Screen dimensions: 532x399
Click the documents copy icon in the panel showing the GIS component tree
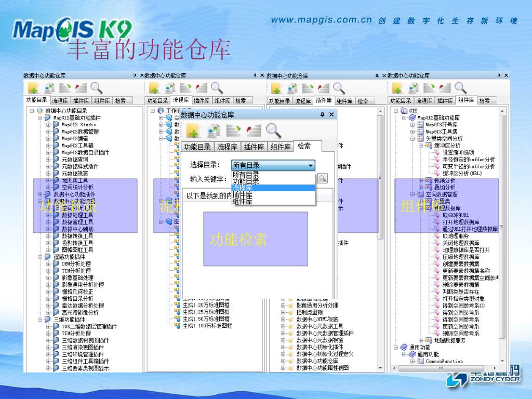point(413,88)
